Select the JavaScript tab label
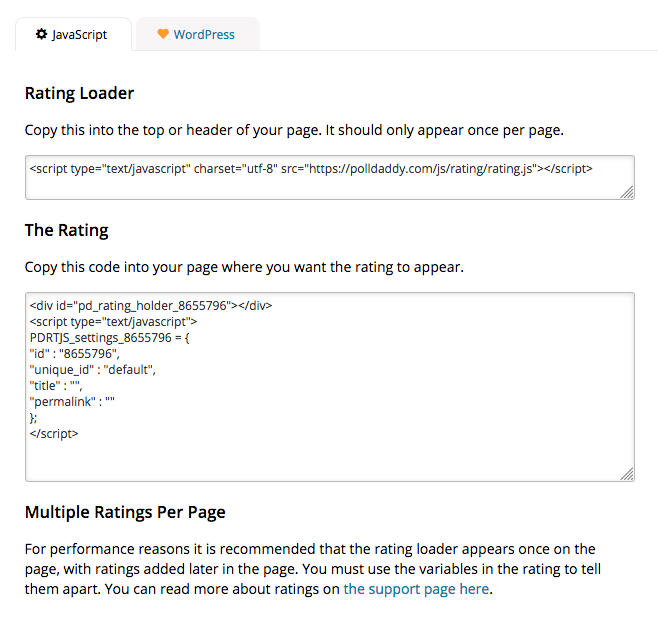658x632 pixels. [x=79, y=34]
